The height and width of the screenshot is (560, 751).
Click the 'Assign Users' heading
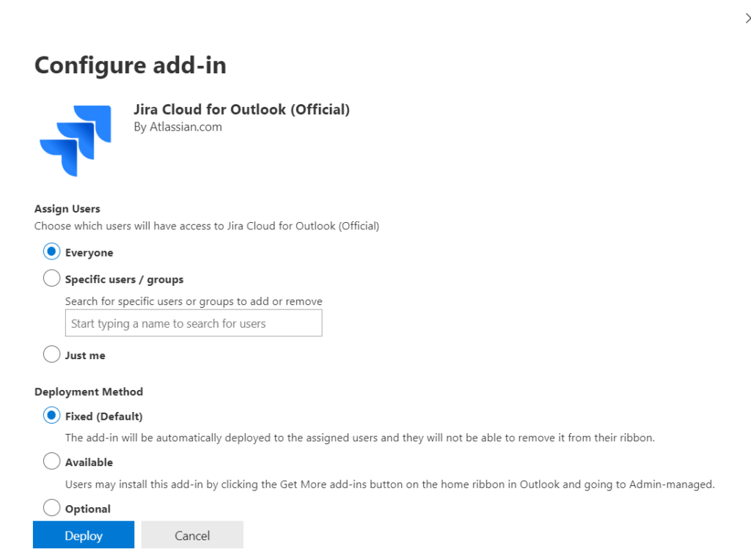(67, 209)
